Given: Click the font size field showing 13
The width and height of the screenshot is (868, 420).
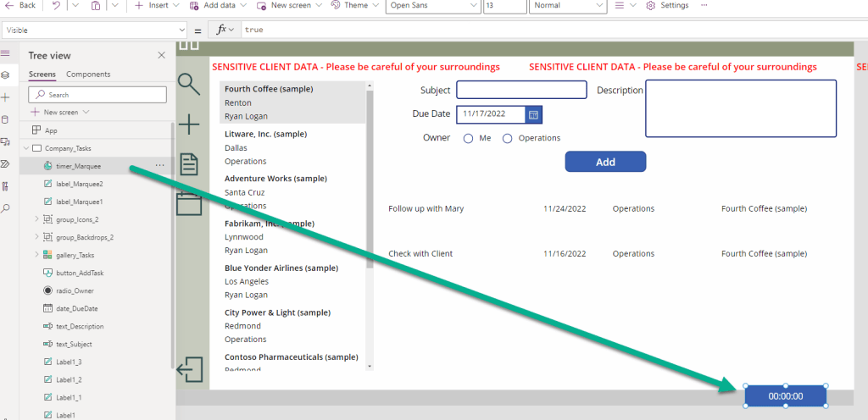Looking at the screenshot, I should pos(505,6).
